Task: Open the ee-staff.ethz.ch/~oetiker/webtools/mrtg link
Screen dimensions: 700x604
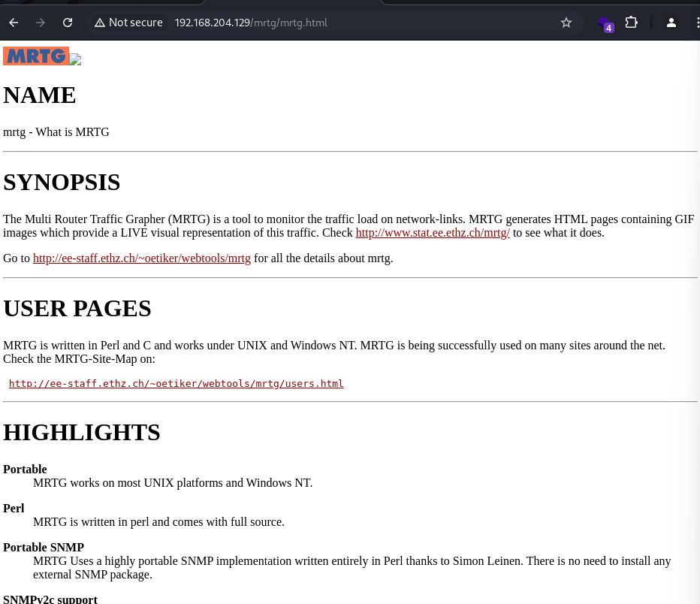Action: coord(141,258)
